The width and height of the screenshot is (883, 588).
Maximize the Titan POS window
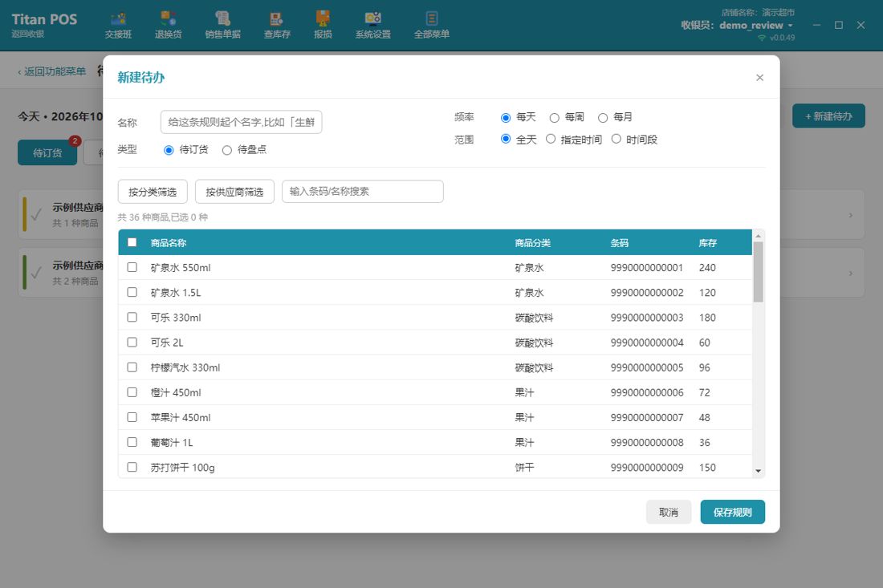(839, 26)
